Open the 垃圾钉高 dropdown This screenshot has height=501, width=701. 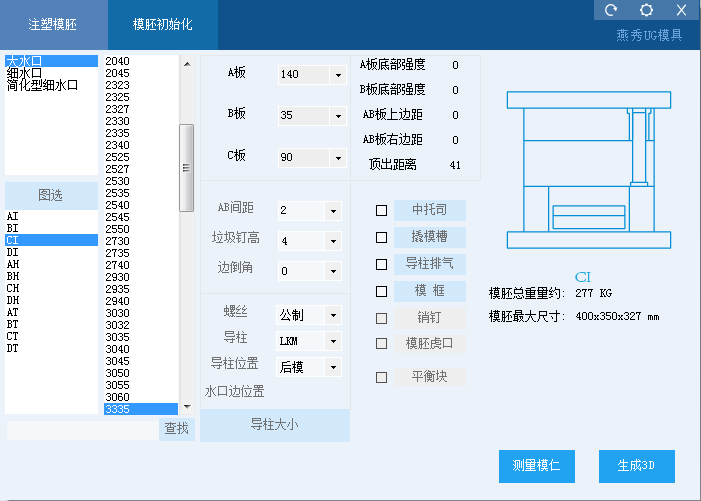tap(333, 241)
